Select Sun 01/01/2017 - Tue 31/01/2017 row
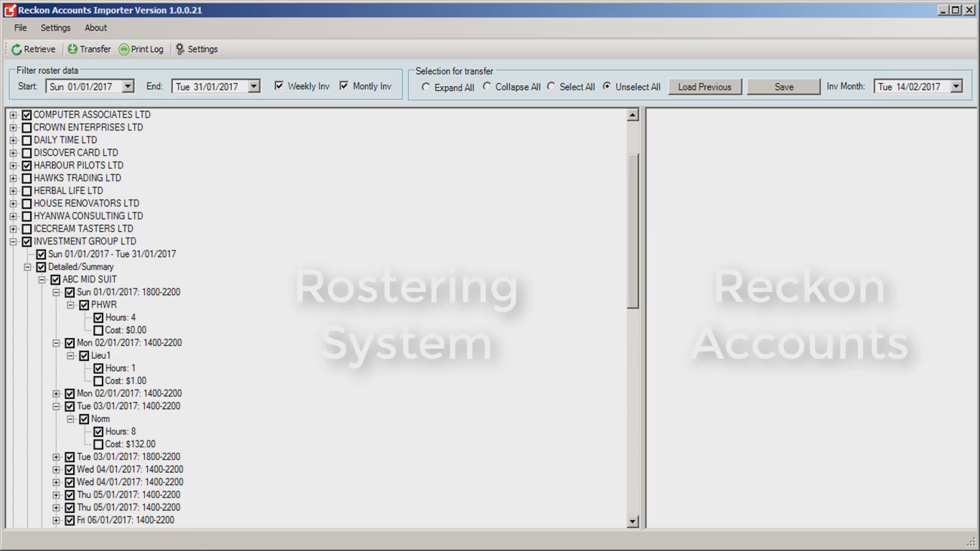 click(112, 254)
